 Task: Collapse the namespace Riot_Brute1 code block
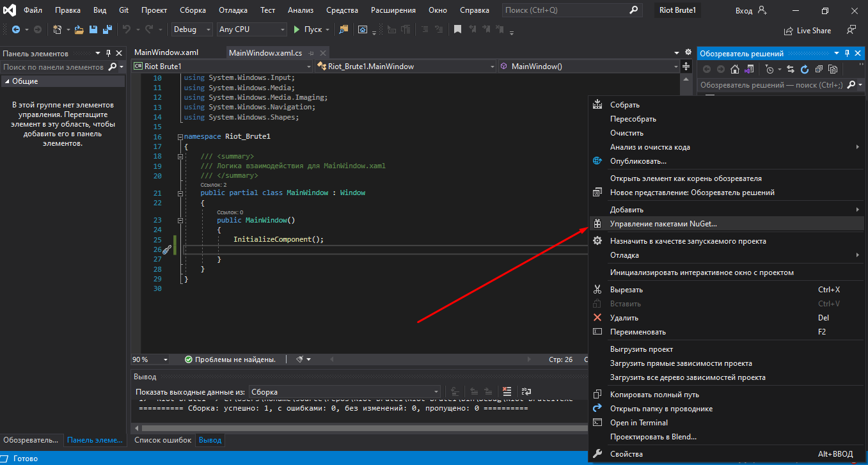pyautogui.click(x=180, y=137)
